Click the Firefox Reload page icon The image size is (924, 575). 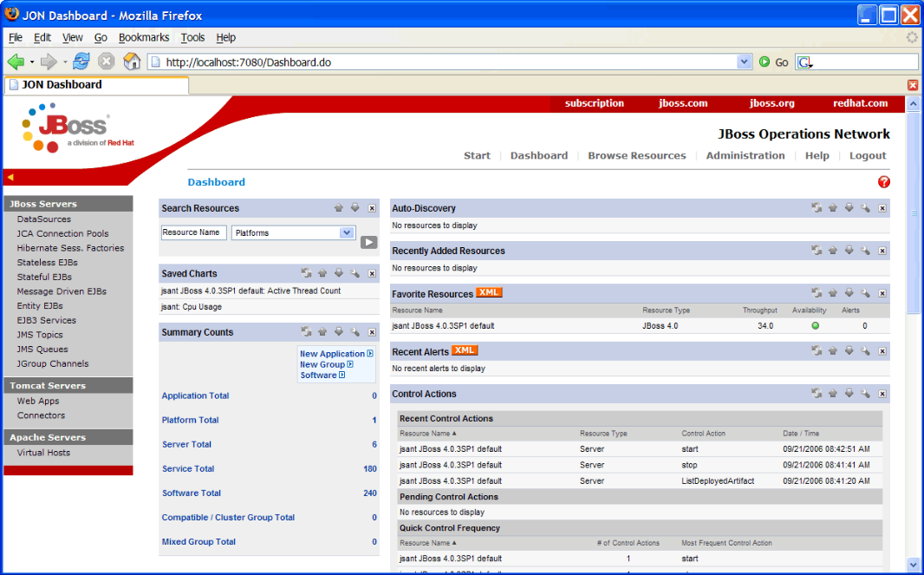coord(81,62)
